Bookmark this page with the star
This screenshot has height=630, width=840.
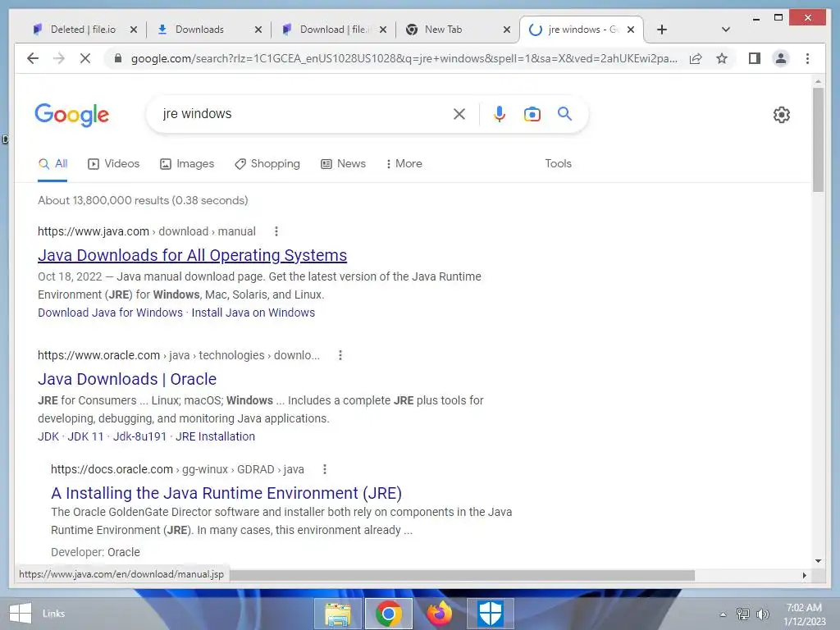[x=722, y=58]
